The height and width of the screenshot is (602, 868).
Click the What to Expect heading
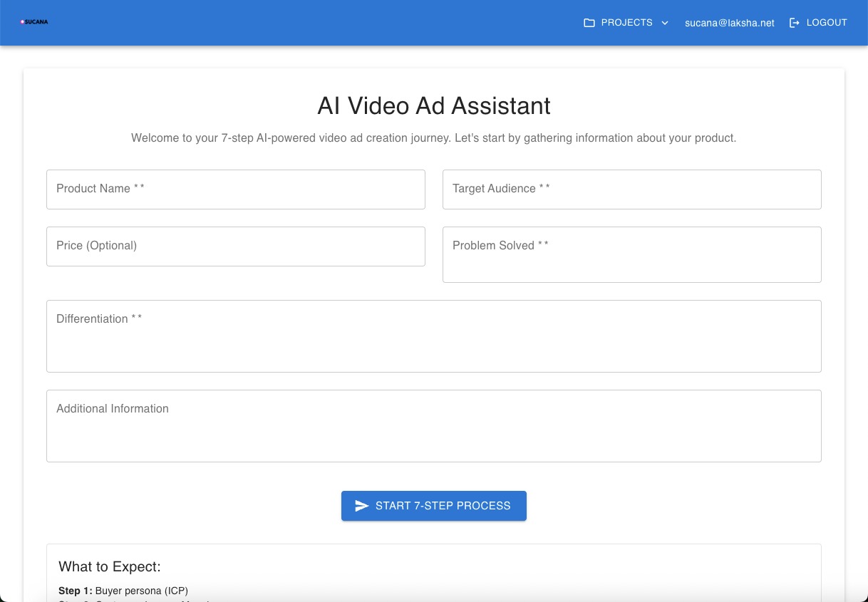tap(110, 566)
